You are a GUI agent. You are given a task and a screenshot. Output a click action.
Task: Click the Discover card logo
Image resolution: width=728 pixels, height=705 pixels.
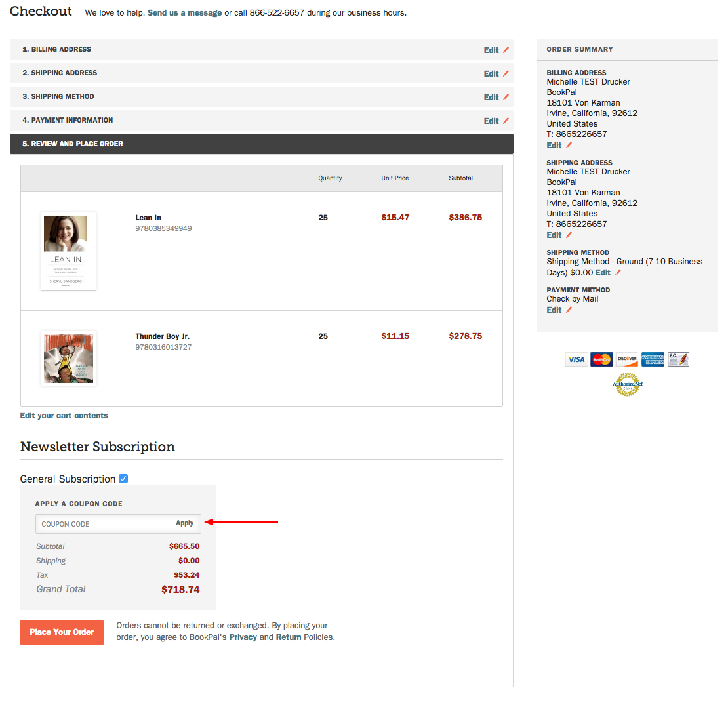click(627, 359)
